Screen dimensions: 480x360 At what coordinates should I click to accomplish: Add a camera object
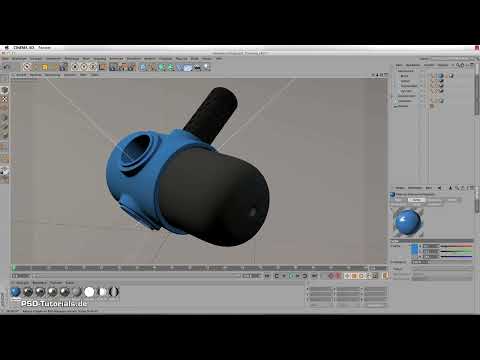(198, 68)
